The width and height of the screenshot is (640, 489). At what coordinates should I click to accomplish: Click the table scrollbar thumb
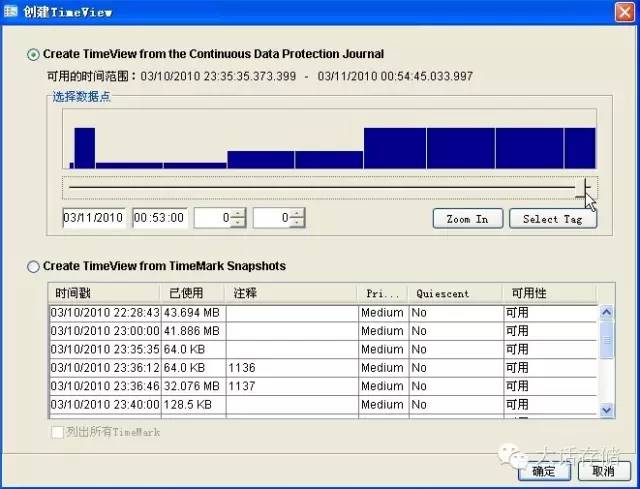(607, 339)
